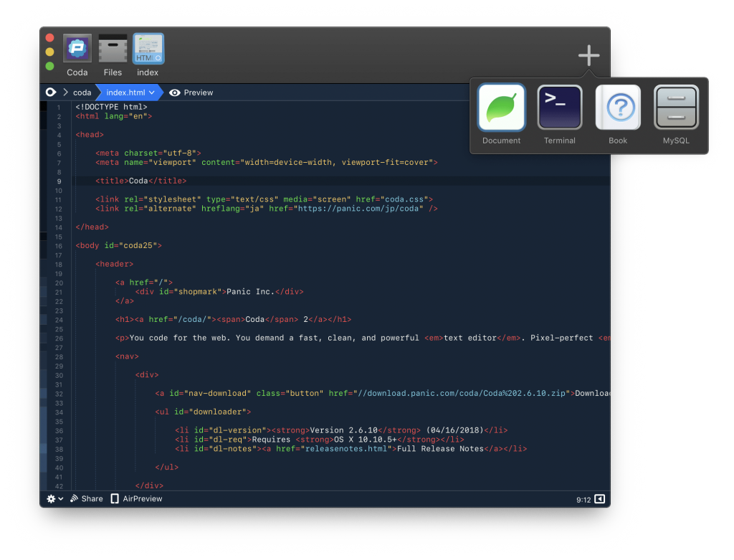Image resolution: width=734 pixels, height=560 pixels.
Task: Click the "coda.css" href value
Action: click(404, 199)
